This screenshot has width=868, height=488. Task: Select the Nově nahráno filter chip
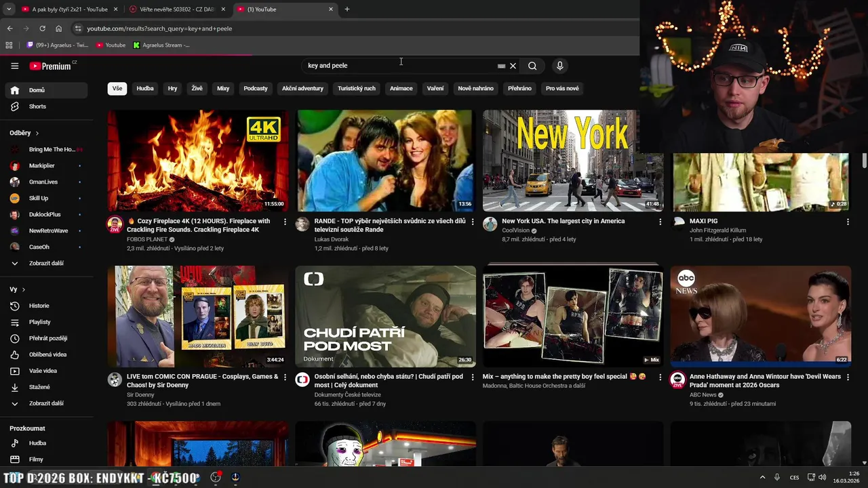tap(475, 88)
